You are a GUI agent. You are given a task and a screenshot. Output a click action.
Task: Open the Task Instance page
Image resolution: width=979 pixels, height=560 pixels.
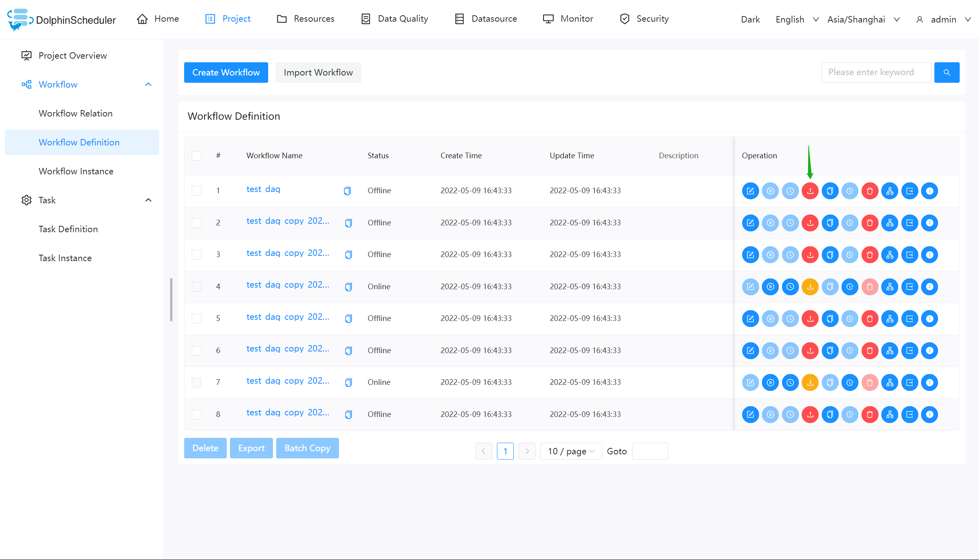pos(65,258)
